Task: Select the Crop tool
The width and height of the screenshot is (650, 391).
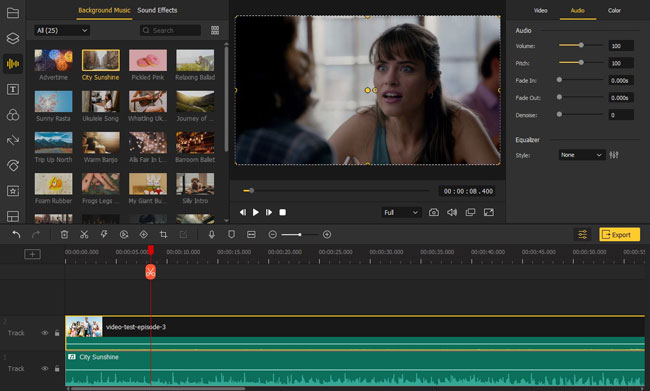Action: (x=163, y=235)
